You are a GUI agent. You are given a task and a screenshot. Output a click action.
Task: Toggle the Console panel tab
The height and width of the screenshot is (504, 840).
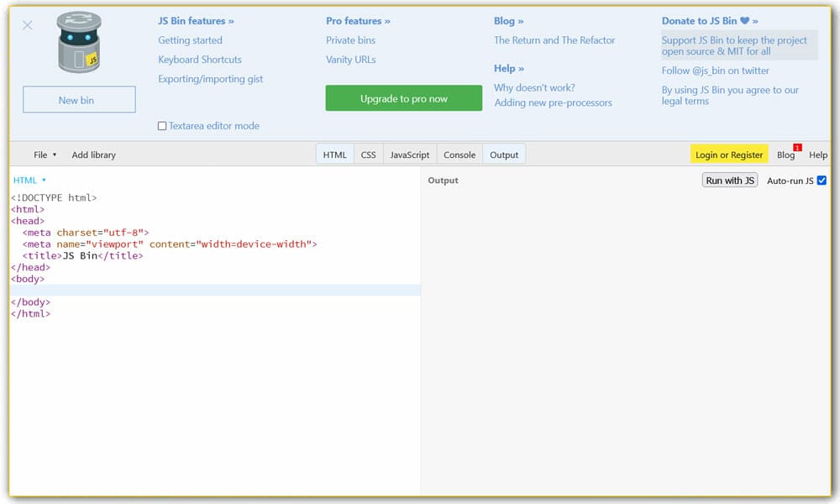pos(459,155)
